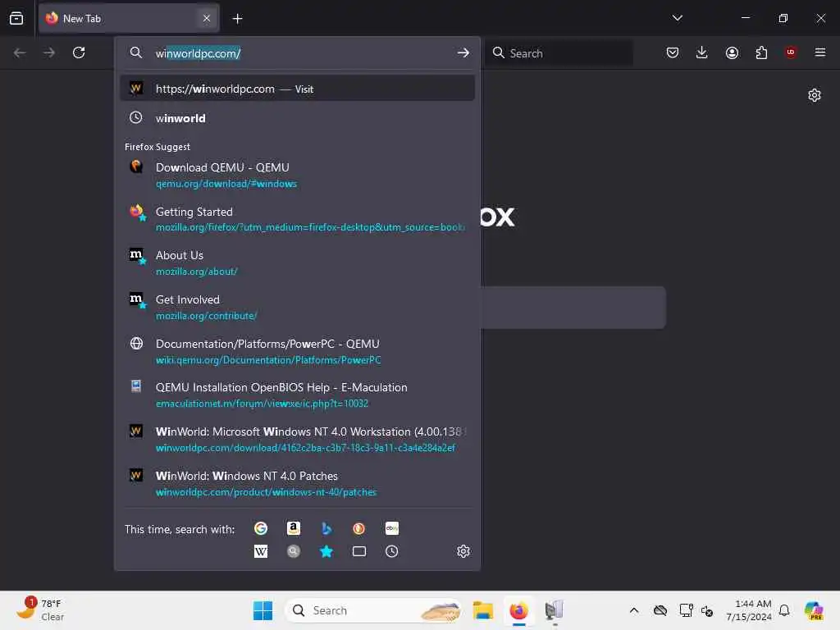Search this time with eBay
840x630 pixels.
392,529
